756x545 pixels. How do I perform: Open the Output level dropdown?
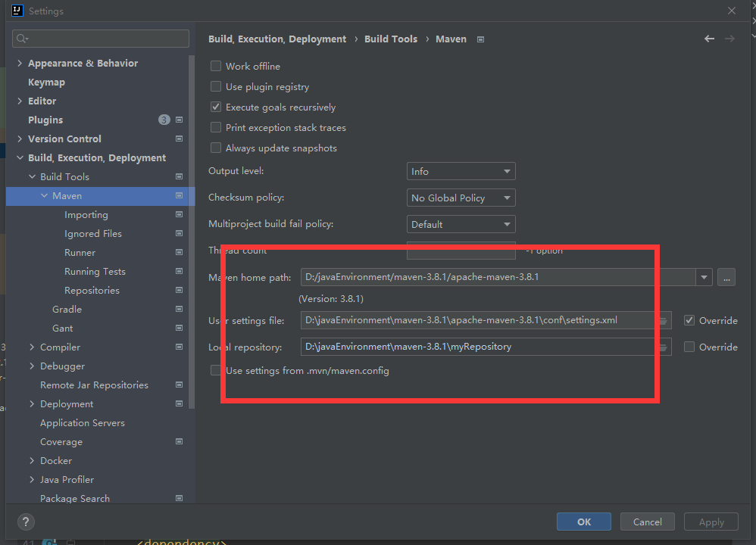click(x=461, y=172)
